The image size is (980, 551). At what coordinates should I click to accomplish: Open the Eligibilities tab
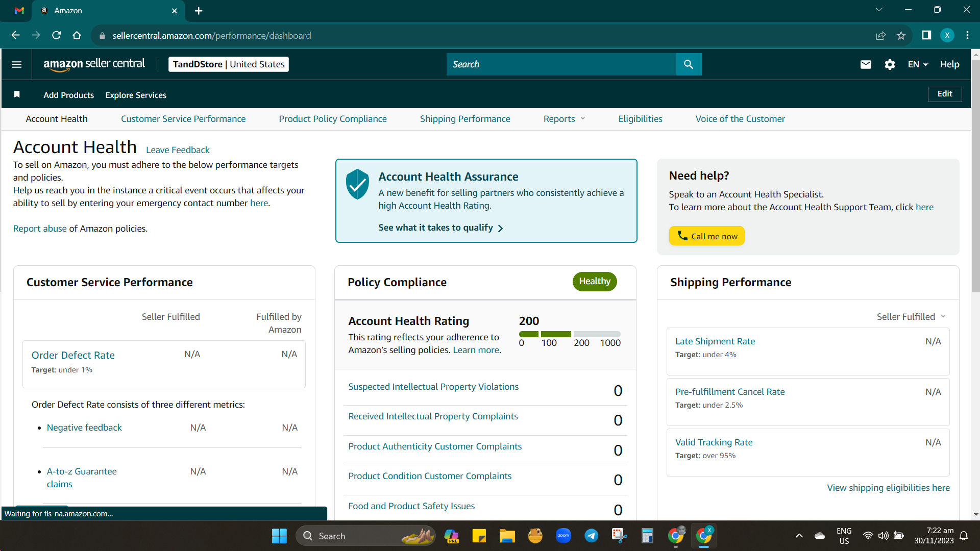(640, 119)
